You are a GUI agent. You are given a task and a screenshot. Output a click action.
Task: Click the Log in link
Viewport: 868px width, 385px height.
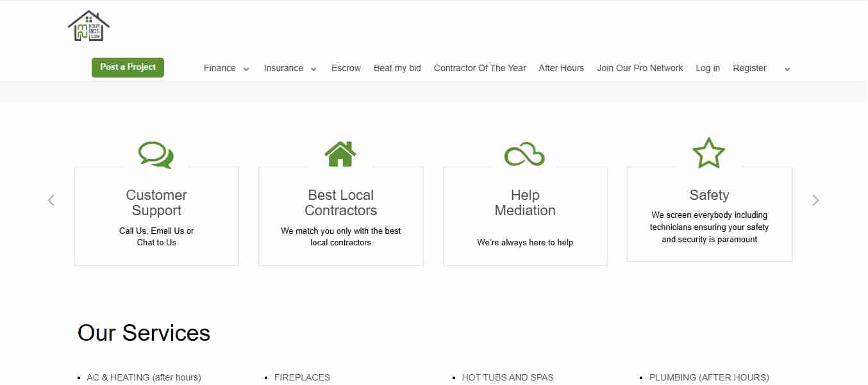click(x=708, y=68)
